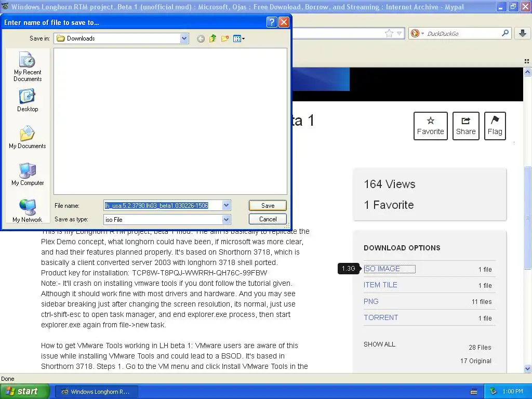Open the View menu icon in dialog
The image size is (532, 399).
[239, 38]
